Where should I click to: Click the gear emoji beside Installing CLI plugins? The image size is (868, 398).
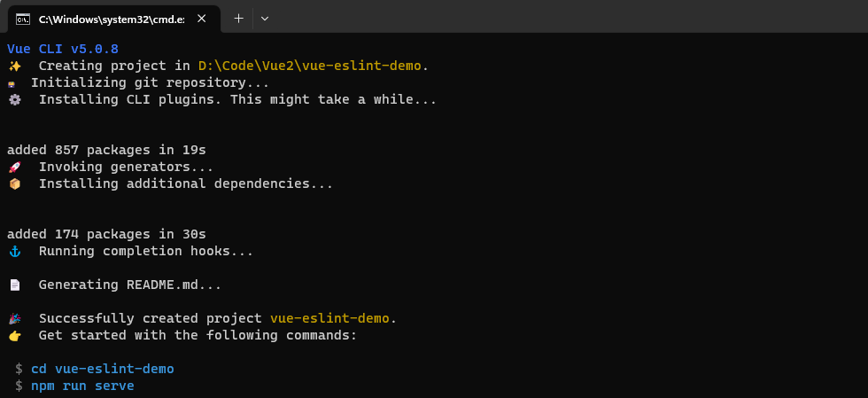pyautogui.click(x=14, y=99)
